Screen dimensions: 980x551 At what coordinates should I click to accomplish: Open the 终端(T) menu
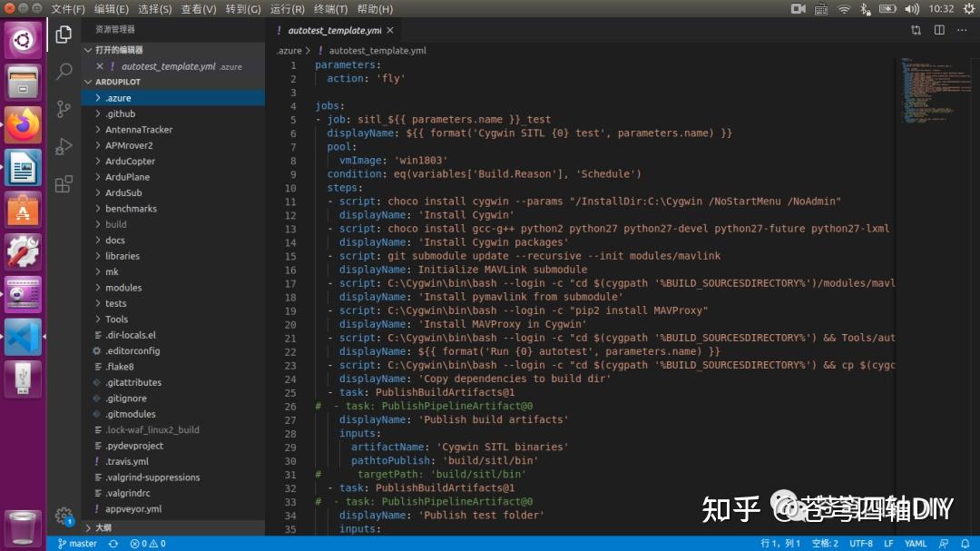[x=330, y=9]
